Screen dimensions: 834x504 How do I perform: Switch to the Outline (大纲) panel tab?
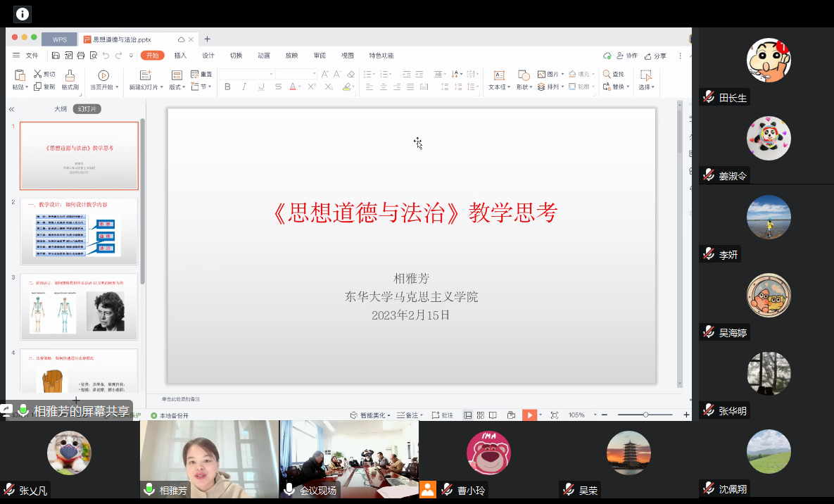coord(61,109)
